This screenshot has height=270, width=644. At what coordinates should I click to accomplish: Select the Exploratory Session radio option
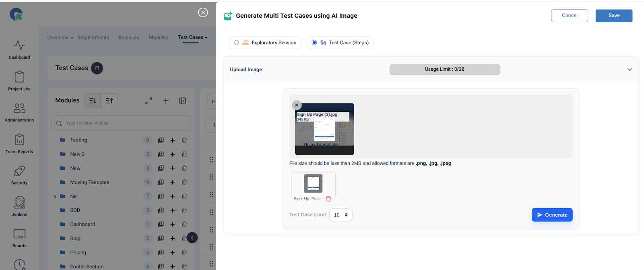pyautogui.click(x=237, y=43)
